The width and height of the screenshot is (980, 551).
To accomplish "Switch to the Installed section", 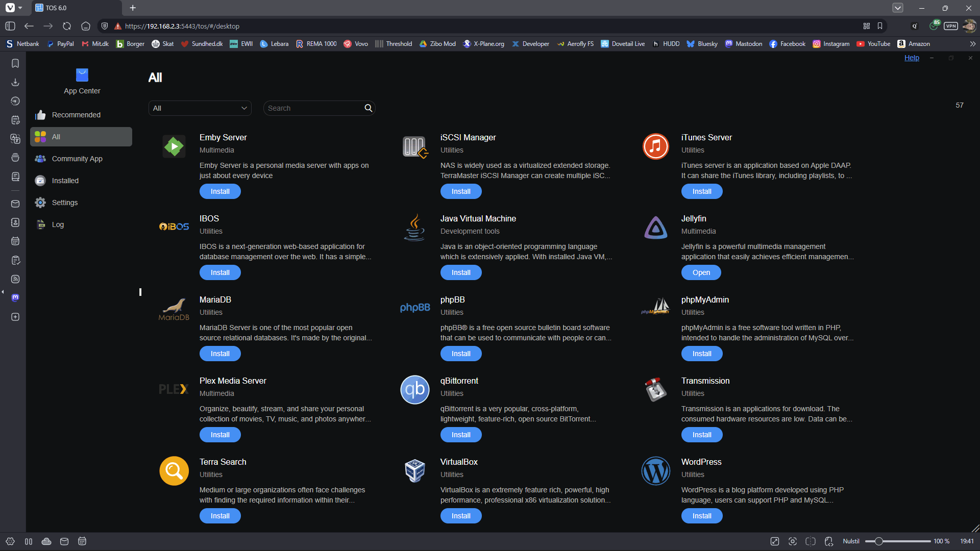I will 65,181.
